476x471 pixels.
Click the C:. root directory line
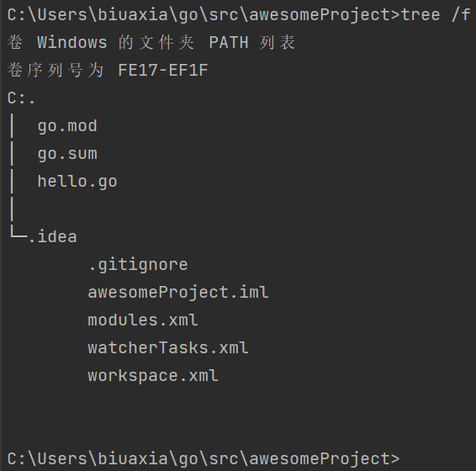(21, 98)
